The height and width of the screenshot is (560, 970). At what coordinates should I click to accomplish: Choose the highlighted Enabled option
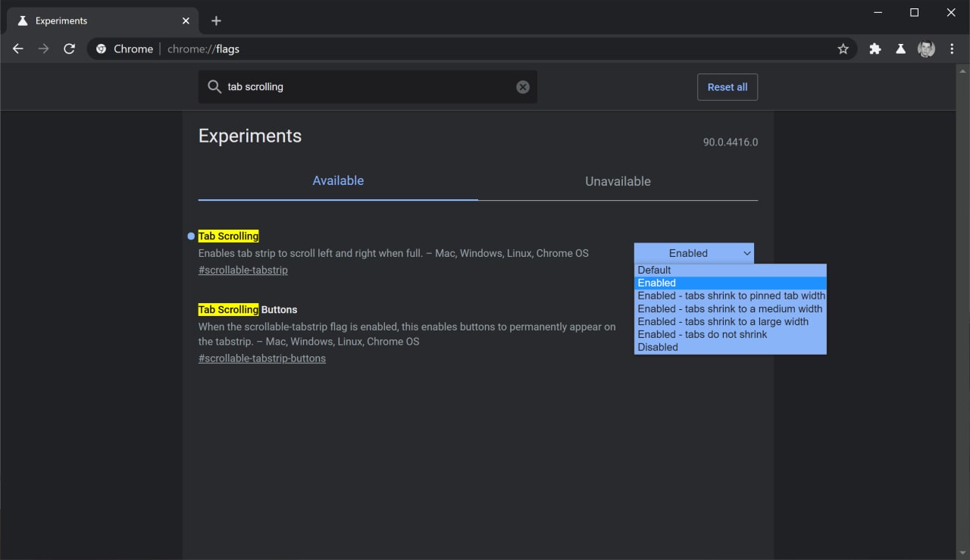coord(731,283)
